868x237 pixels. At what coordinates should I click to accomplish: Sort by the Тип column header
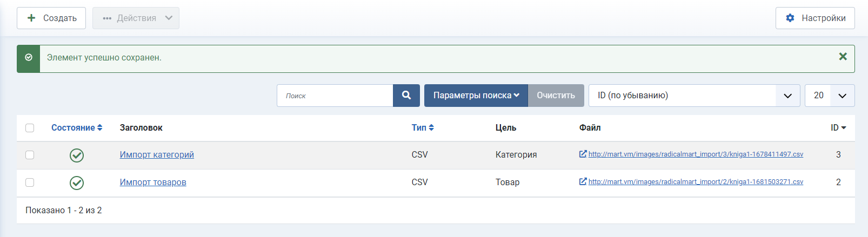(423, 128)
